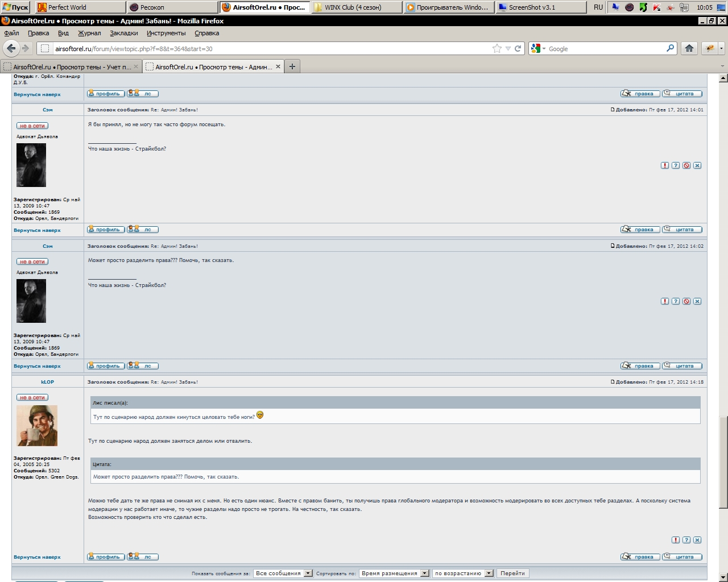
Task: Switch to the ScreenShot v3.1 taskbar window
Action: tap(541, 7)
